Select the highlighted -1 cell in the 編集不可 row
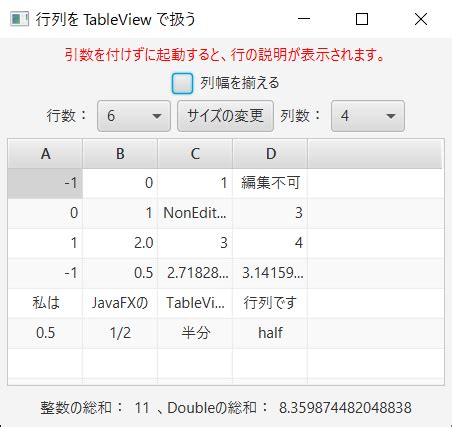The width and height of the screenshot is (452, 427). tap(45, 183)
